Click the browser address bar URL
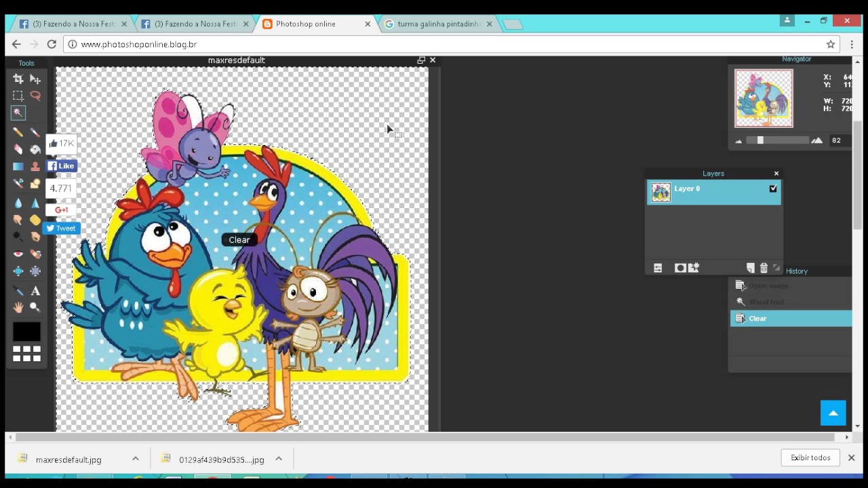This screenshot has width=868, height=488. point(138,44)
